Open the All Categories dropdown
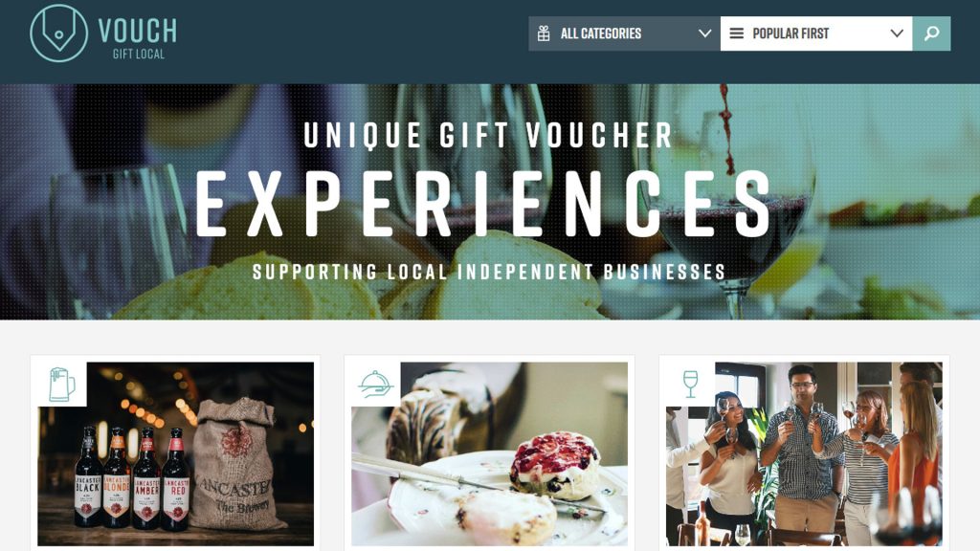 point(624,33)
